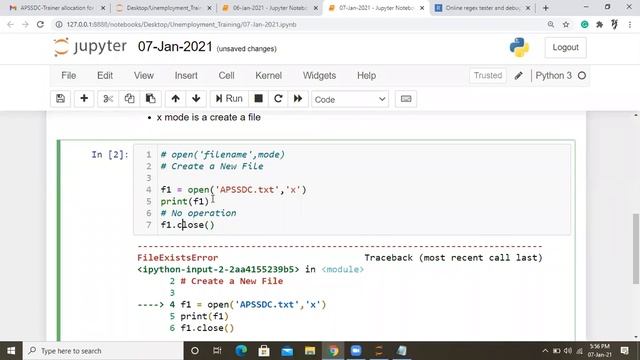640x360 pixels.
Task: Click the browser address bar URL
Action: click(181, 24)
